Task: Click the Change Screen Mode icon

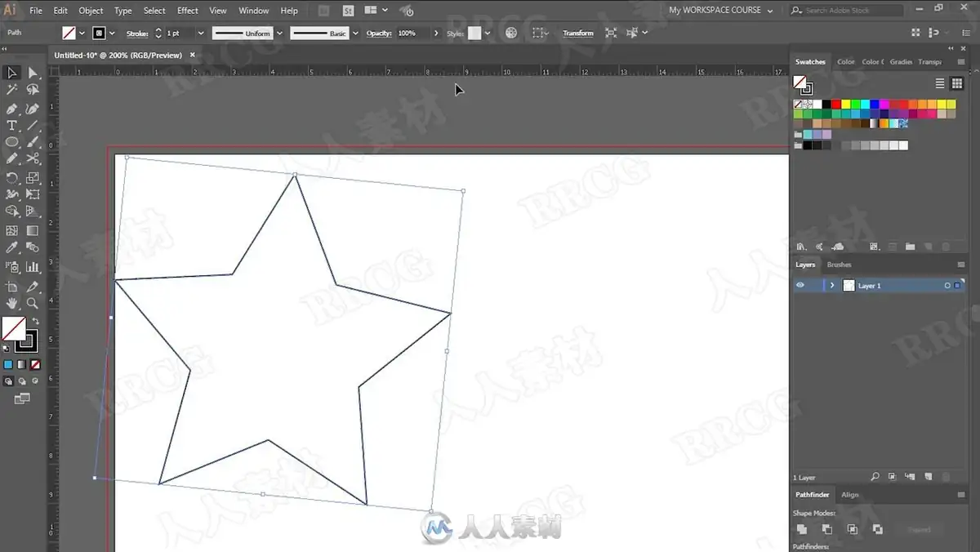Action: point(22,398)
